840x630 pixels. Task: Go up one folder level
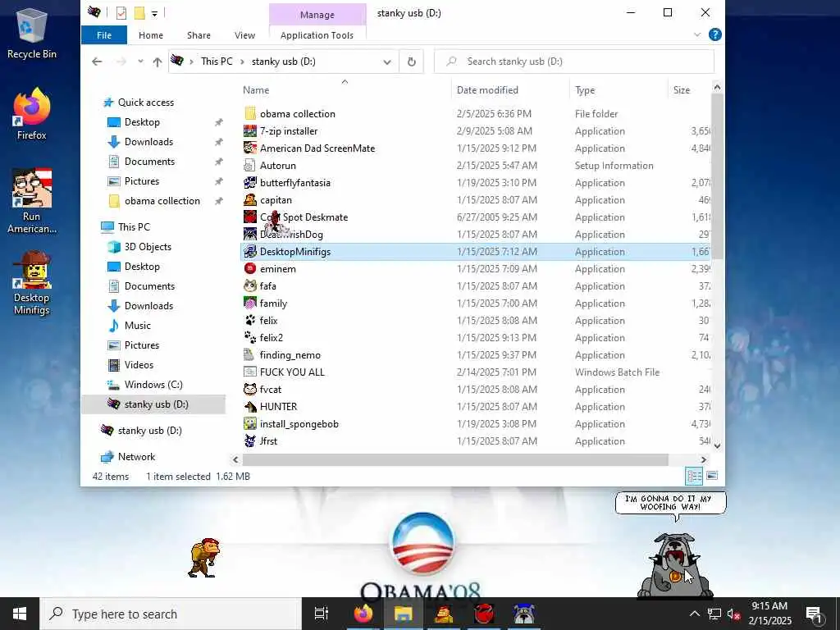157,62
